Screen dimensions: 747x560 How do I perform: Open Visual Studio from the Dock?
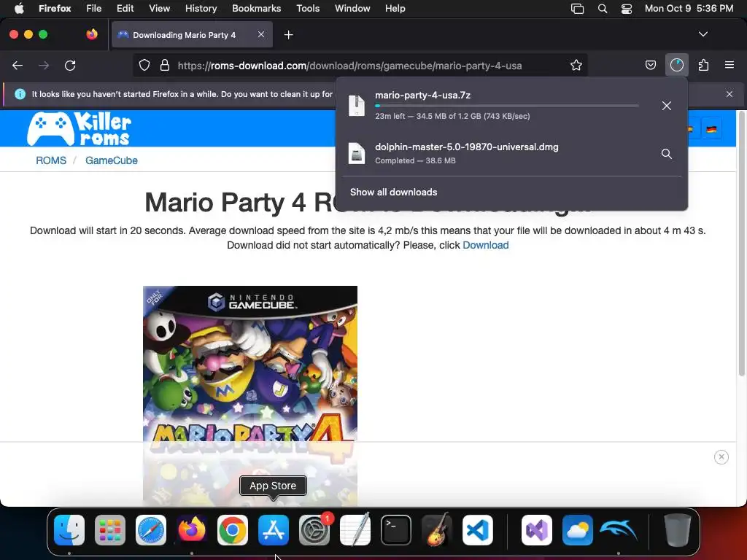[x=537, y=530]
